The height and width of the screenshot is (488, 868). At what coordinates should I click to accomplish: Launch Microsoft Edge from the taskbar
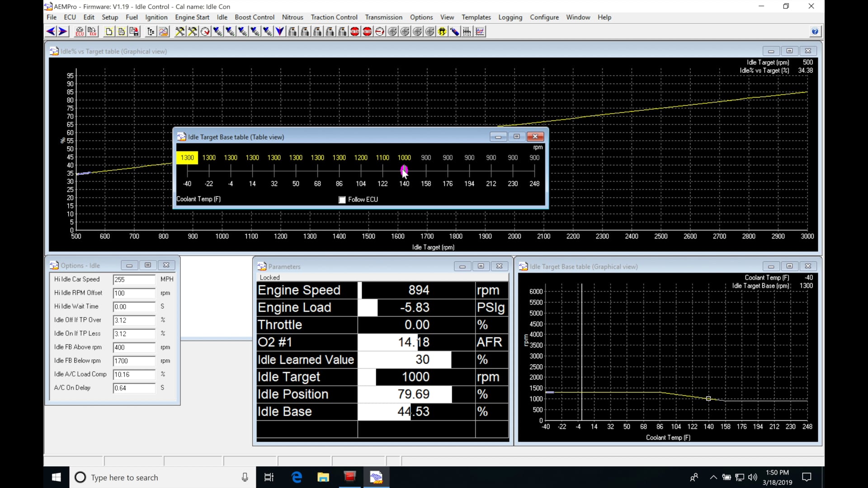point(296,477)
